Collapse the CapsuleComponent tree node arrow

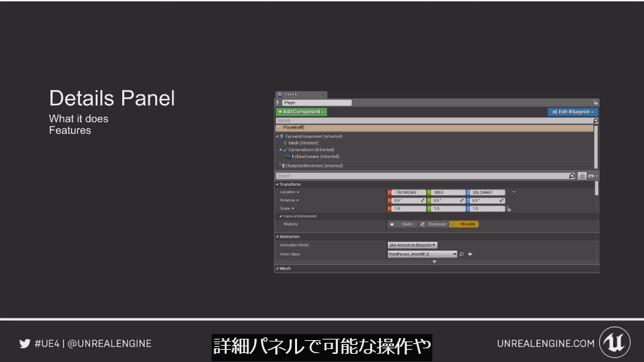[x=278, y=137]
